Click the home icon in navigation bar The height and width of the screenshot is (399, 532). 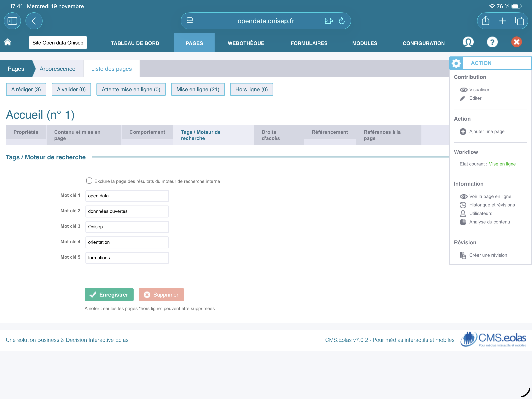click(8, 42)
